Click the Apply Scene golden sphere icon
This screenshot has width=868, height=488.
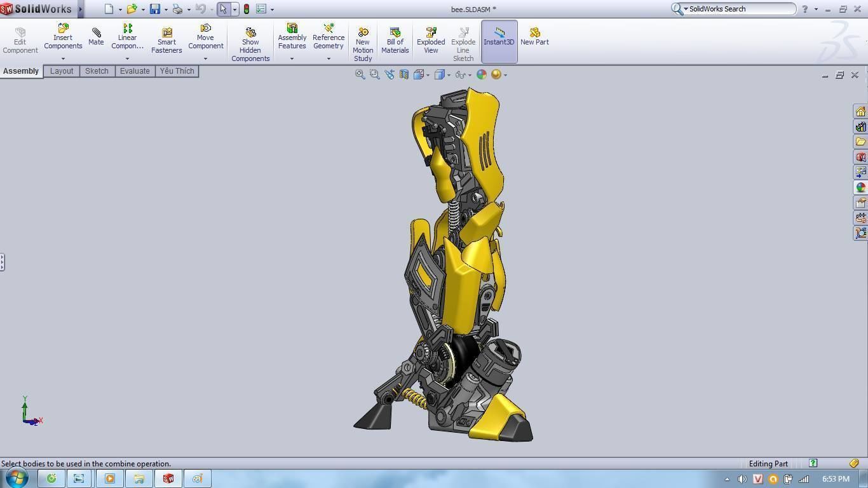(x=496, y=74)
